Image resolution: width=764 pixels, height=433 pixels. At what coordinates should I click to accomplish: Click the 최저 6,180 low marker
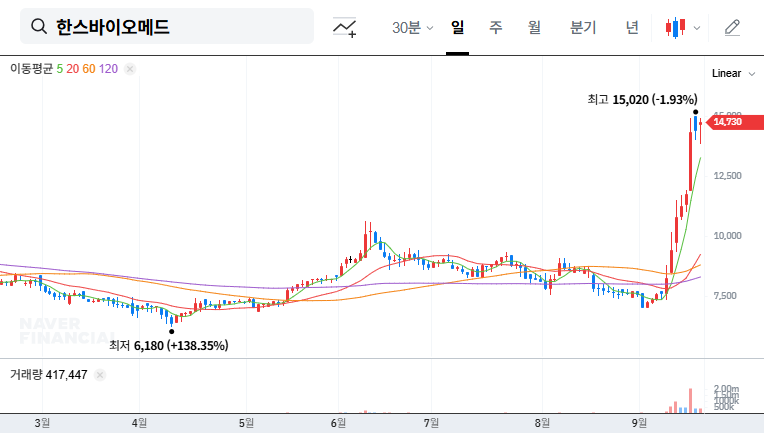click(x=169, y=346)
